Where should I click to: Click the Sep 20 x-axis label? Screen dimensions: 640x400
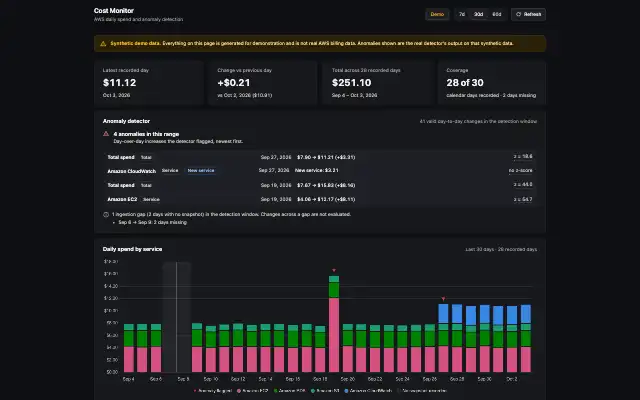pyautogui.click(x=348, y=379)
